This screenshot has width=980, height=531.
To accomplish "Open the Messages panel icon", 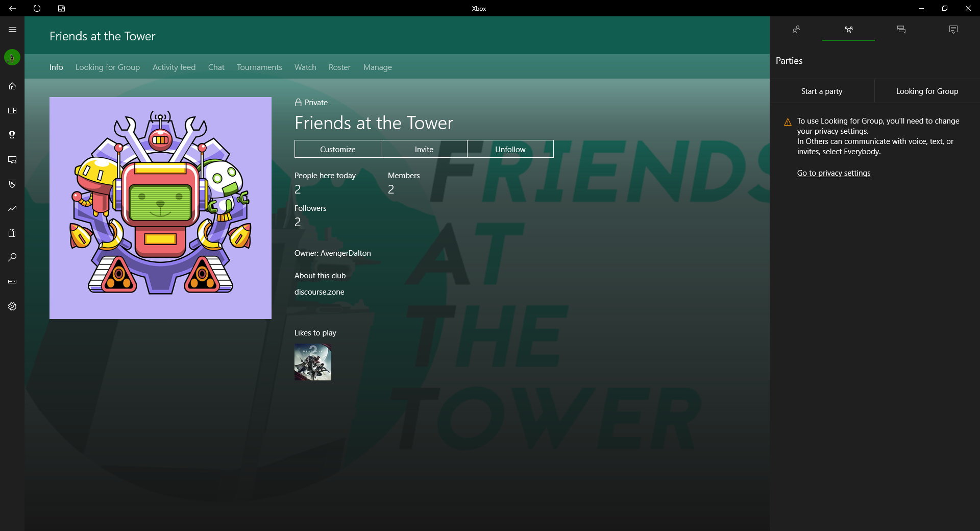I will coord(901,30).
